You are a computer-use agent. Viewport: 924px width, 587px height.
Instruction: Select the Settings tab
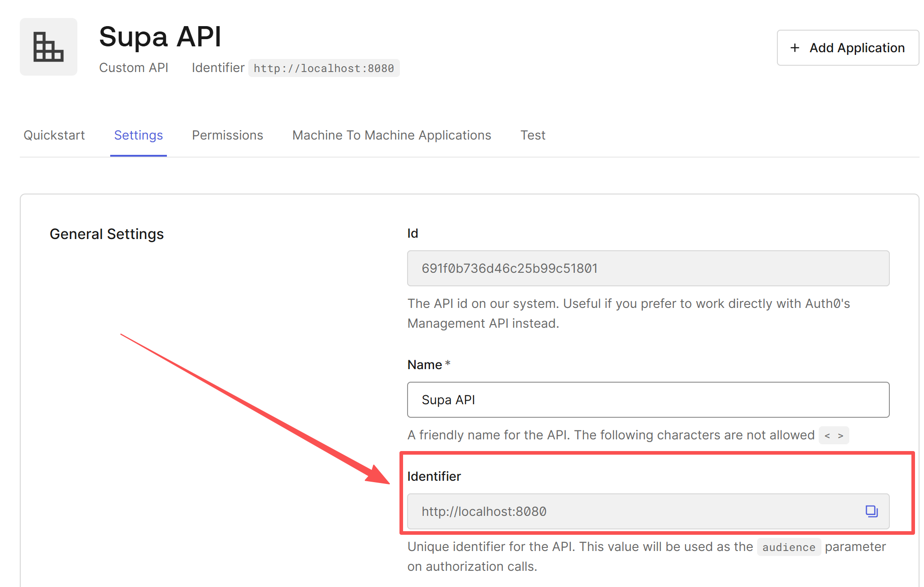[138, 135]
